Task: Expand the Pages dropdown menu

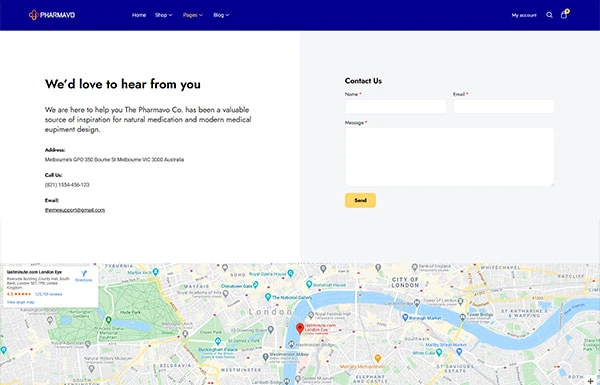Action: tap(192, 15)
